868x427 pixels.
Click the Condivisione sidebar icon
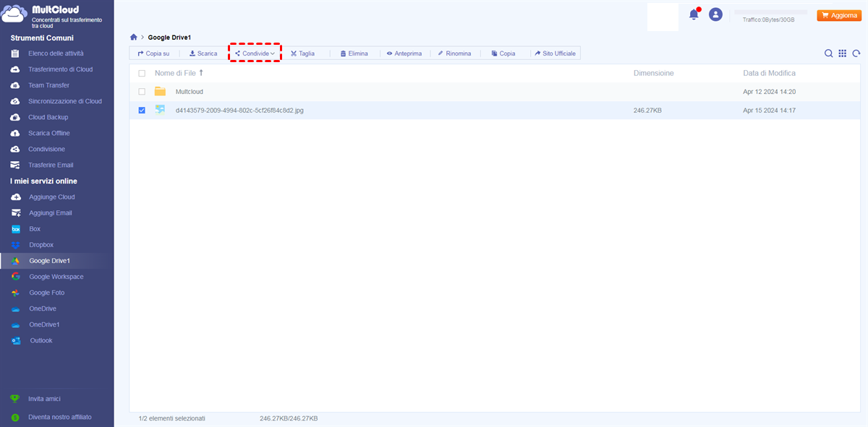15,149
